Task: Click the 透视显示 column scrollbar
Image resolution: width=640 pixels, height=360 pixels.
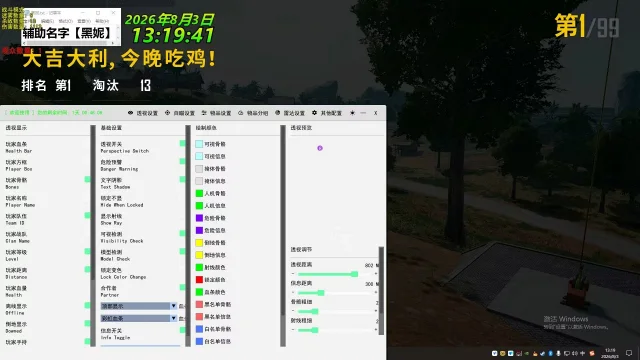Action: [93, 236]
